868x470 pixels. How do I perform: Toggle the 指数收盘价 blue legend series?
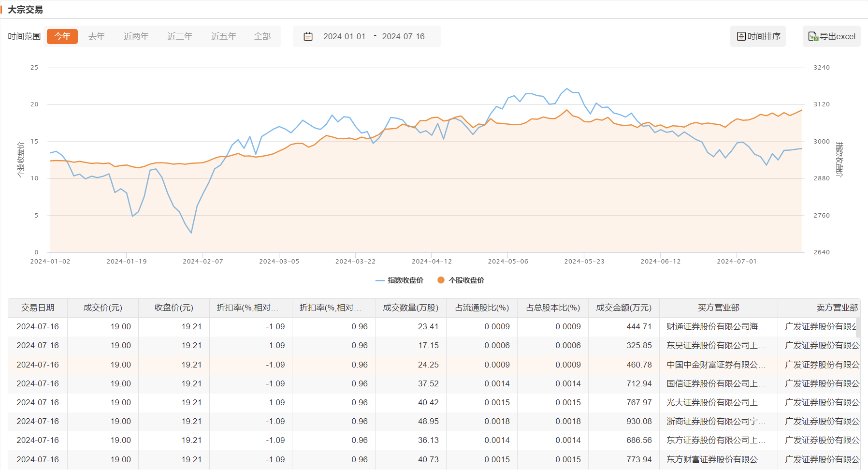pyautogui.click(x=399, y=280)
